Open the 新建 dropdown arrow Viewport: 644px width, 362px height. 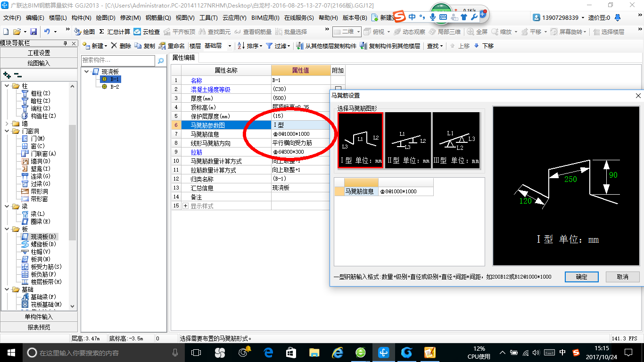coord(106,46)
